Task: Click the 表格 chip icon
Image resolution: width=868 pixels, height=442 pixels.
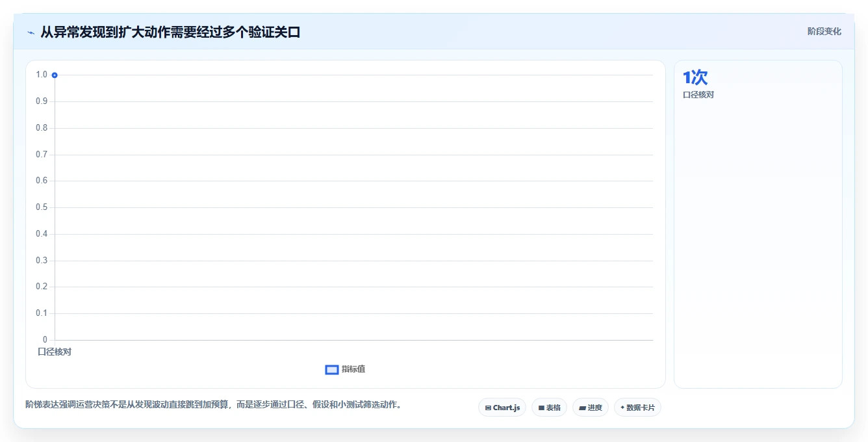Action: 541,408
